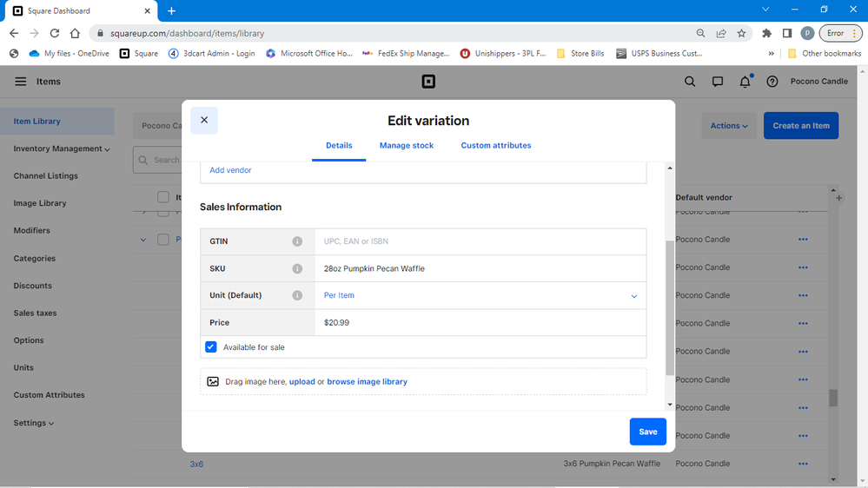Expand Inventory Management in the sidebar
This screenshot has height=488, width=868.
coord(61,148)
